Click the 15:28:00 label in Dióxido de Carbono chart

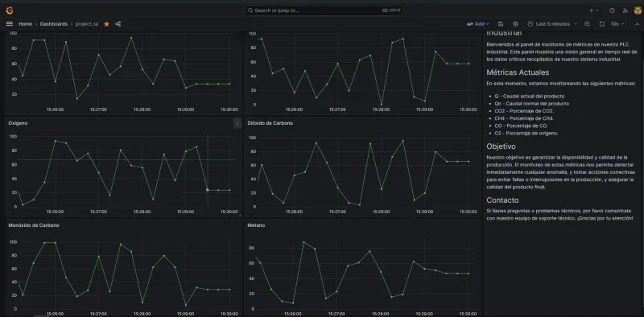(381, 212)
